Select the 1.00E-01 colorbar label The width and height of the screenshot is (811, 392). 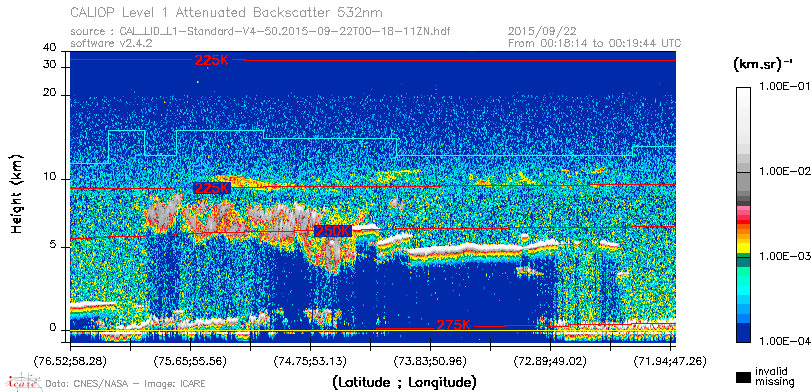click(779, 86)
